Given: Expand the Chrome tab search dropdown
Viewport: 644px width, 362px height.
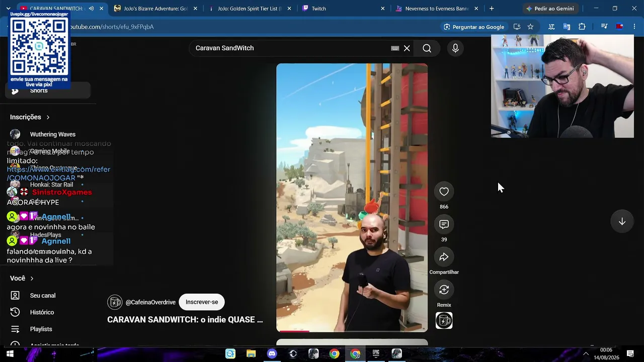Looking at the screenshot, I should click(8, 9).
